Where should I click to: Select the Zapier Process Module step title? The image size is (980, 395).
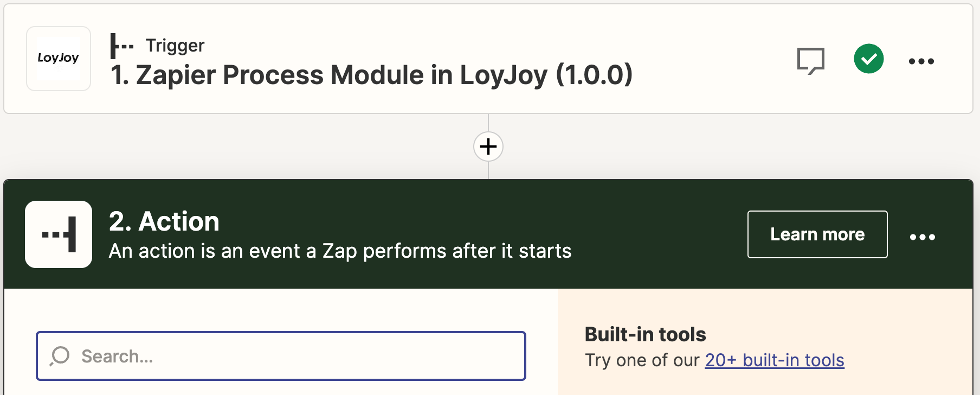point(331,75)
